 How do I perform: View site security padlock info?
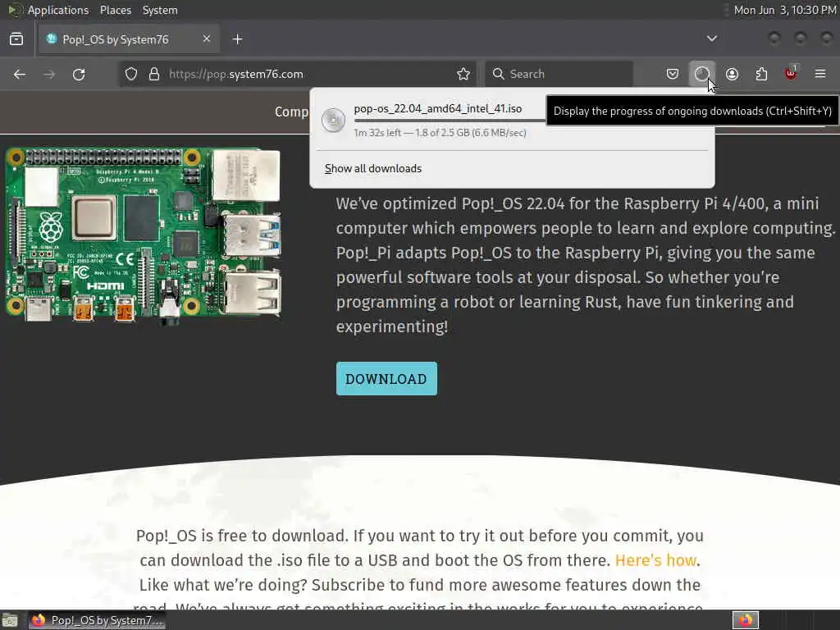tap(154, 74)
